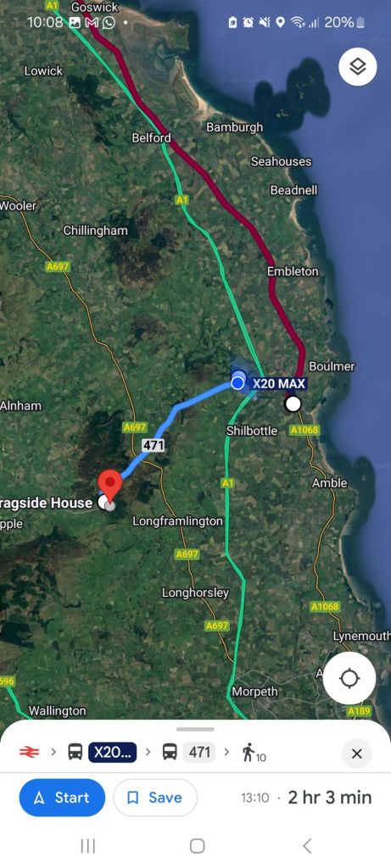Tap the white transit stop circle near Boulmer
This screenshot has height=868, width=391.
click(293, 404)
